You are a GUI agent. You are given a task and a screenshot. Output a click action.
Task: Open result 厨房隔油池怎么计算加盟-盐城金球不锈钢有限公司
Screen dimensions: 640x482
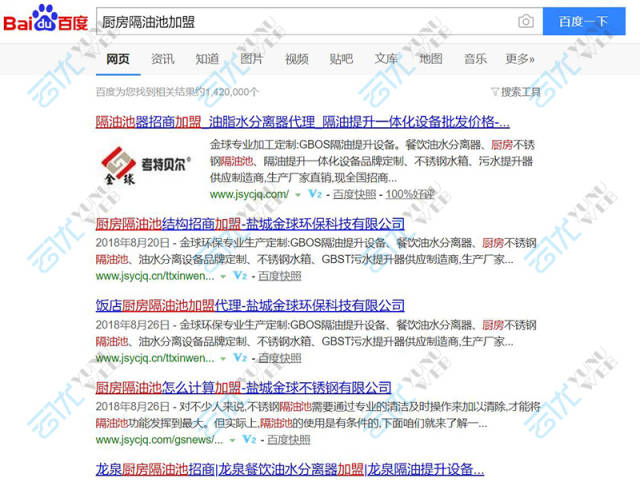click(244, 387)
